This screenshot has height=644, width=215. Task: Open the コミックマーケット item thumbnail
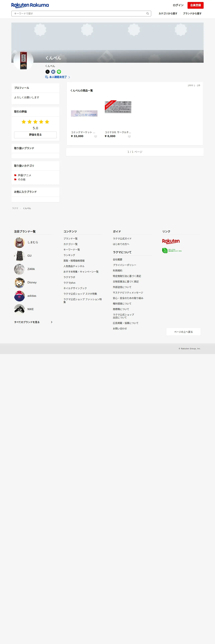(84, 114)
